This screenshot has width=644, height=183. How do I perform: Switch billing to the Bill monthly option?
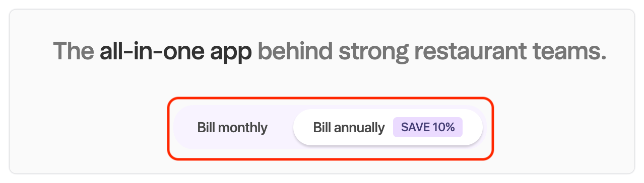point(232,128)
